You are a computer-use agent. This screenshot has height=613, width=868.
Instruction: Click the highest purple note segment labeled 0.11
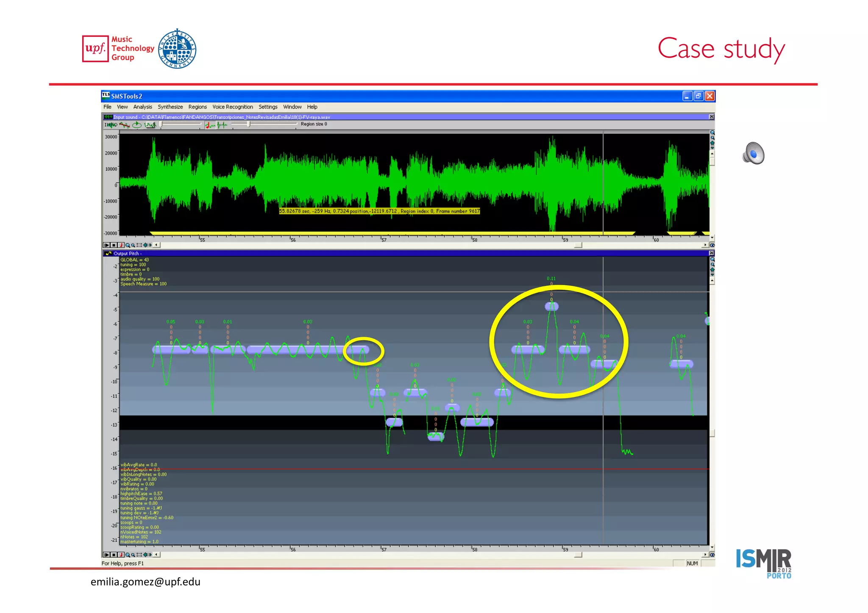[551, 306]
